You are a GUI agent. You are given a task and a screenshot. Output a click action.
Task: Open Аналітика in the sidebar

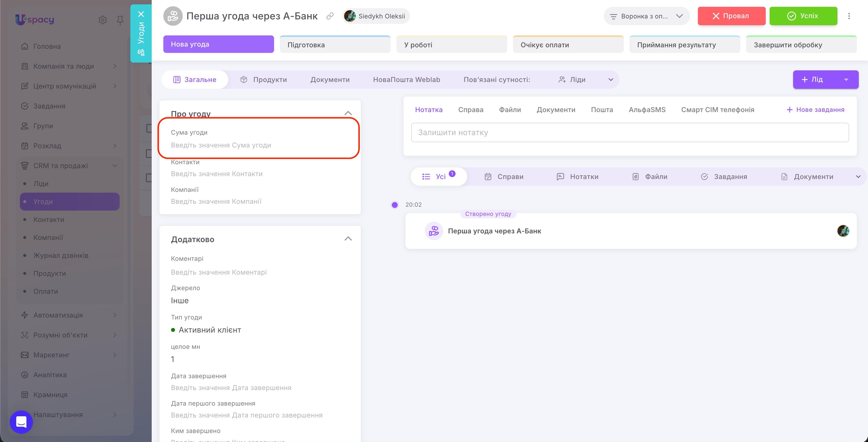50,375
